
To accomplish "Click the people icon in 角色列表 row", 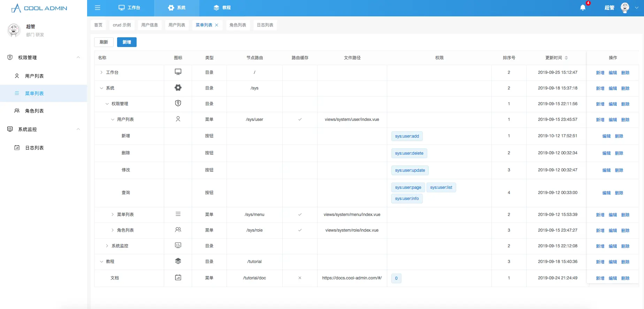I will click(178, 230).
